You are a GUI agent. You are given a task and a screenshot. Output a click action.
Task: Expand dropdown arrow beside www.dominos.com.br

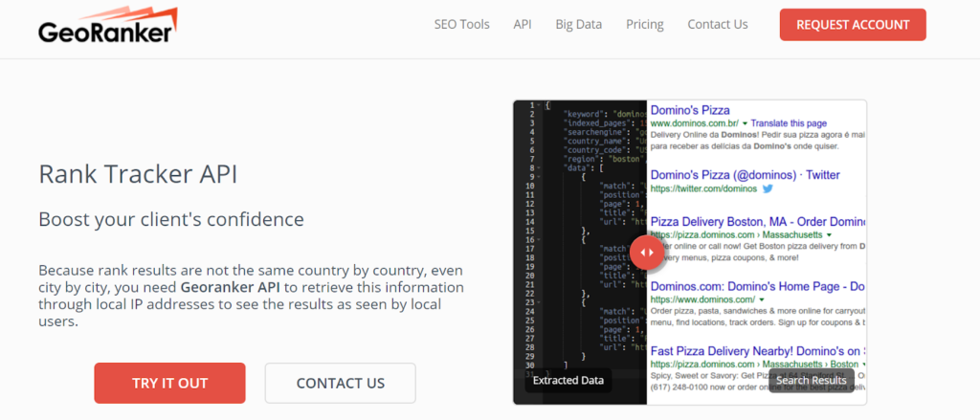click(745, 123)
